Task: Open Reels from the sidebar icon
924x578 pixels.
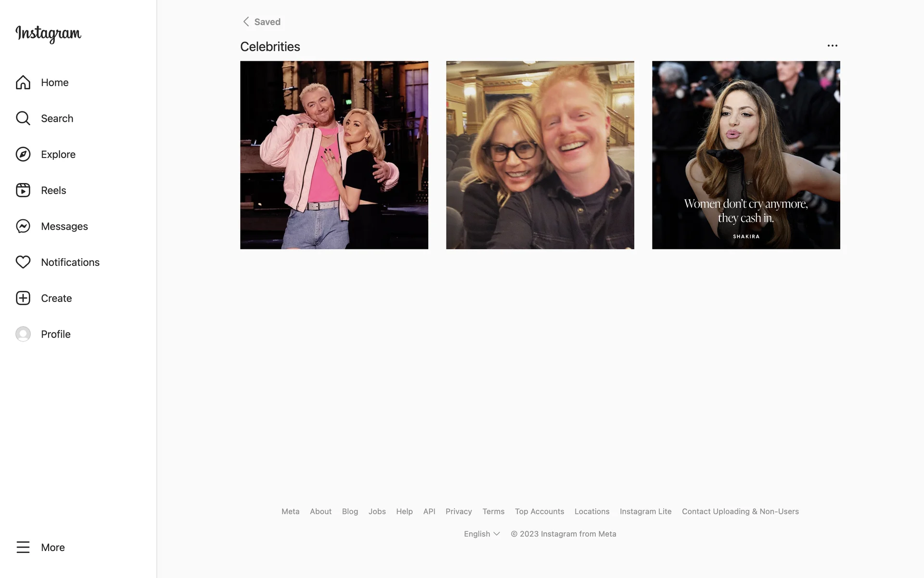Action: (x=23, y=190)
